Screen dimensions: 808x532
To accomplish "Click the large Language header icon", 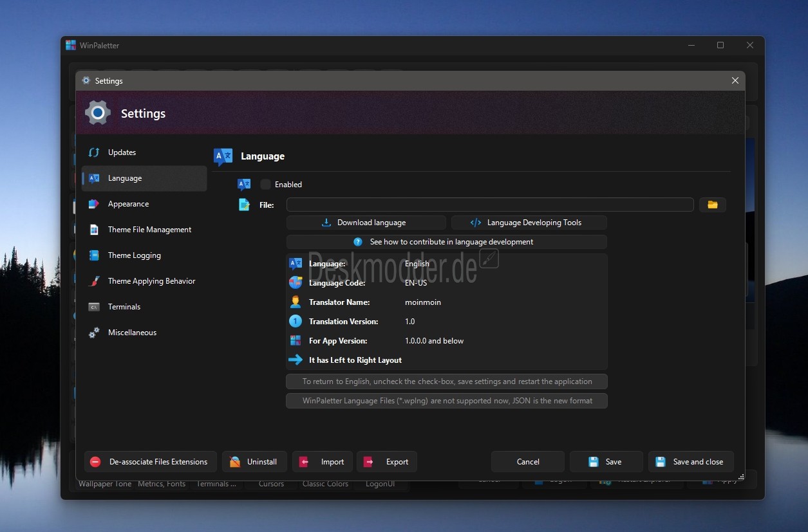I will pos(223,156).
